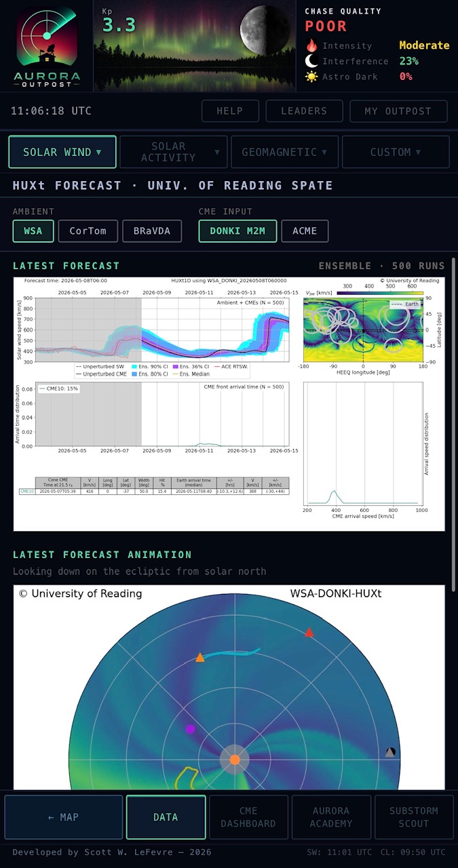Click the Kp value 3.3

pos(119,25)
